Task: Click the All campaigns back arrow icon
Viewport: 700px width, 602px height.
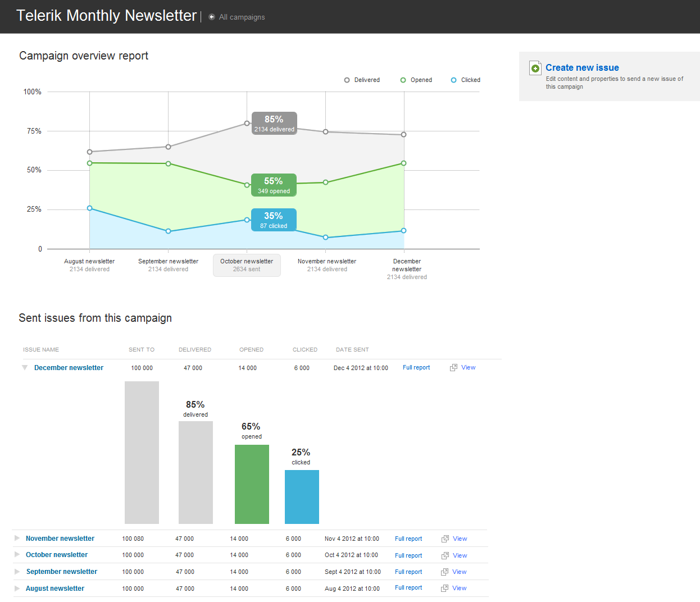Action: coord(212,17)
